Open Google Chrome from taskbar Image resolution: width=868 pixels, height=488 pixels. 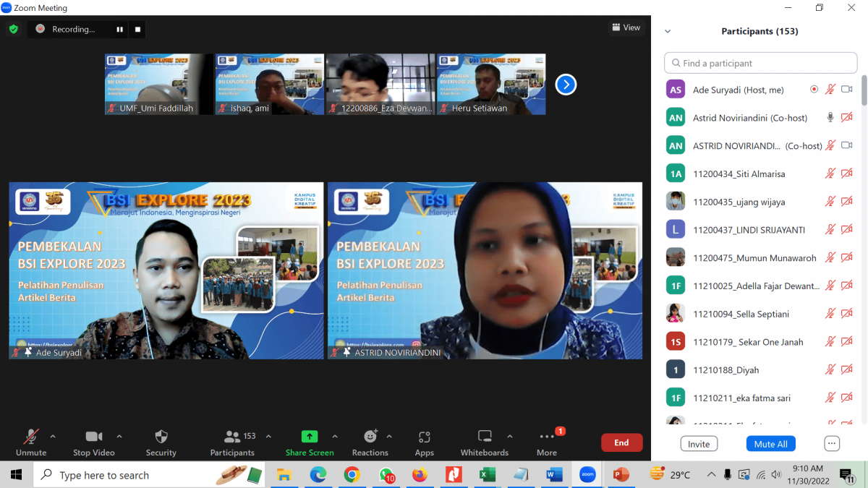pyautogui.click(x=352, y=475)
